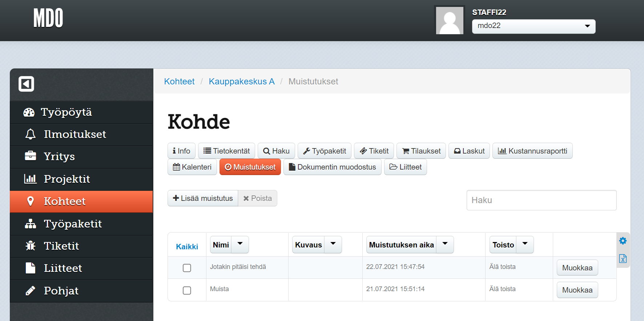Sort by the Nimi column
Screen dimensions: 644x321
pos(221,245)
